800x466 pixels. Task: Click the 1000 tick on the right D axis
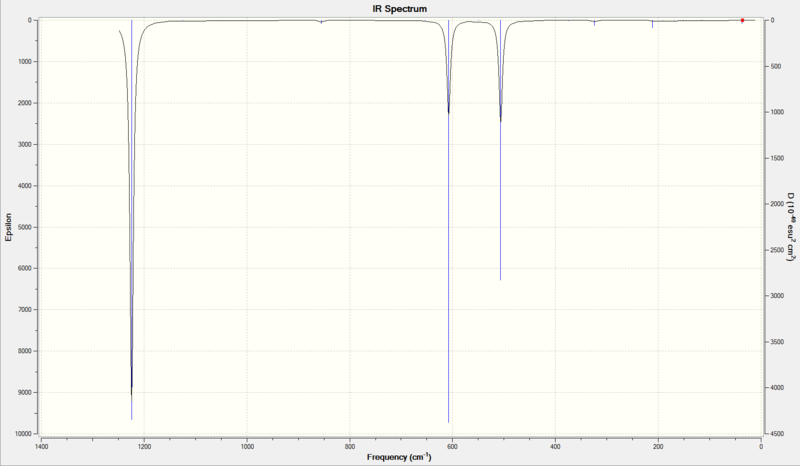coord(778,112)
